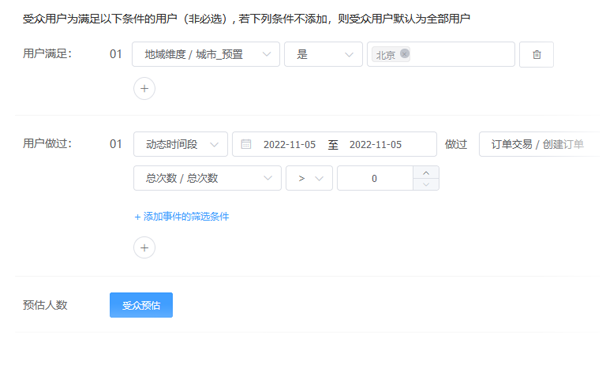Click the 添加事件的筛选条件 link

tap(182, 217)
